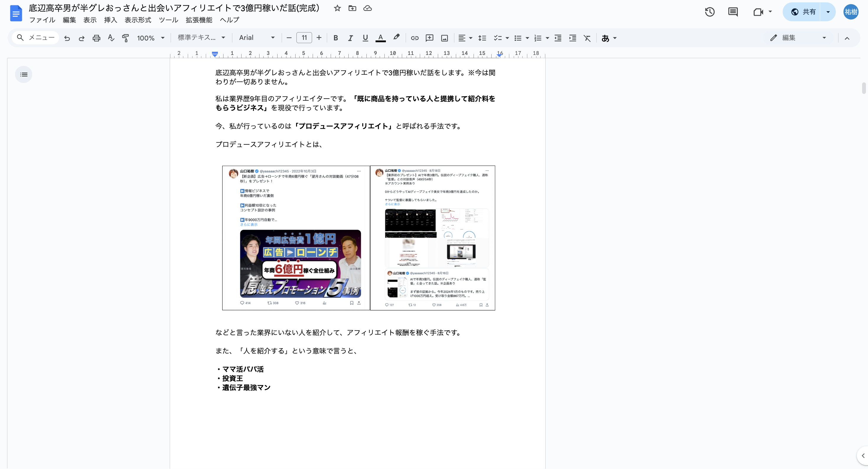Click the 共有 share button
This screenshot has height=469, width=868.
[803, 12]
